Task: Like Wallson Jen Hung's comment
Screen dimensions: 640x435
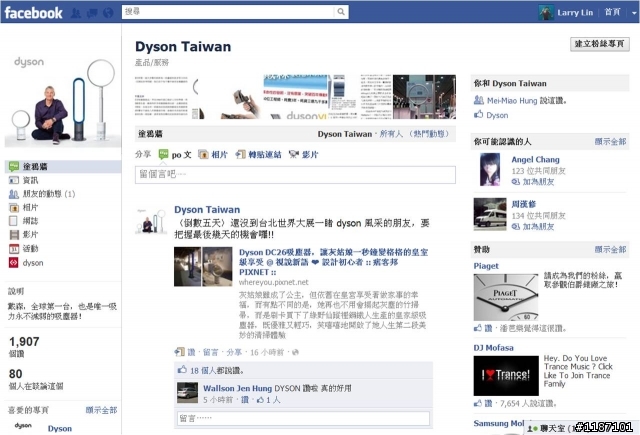Action: pyautogui.click(x=245, y=400)
